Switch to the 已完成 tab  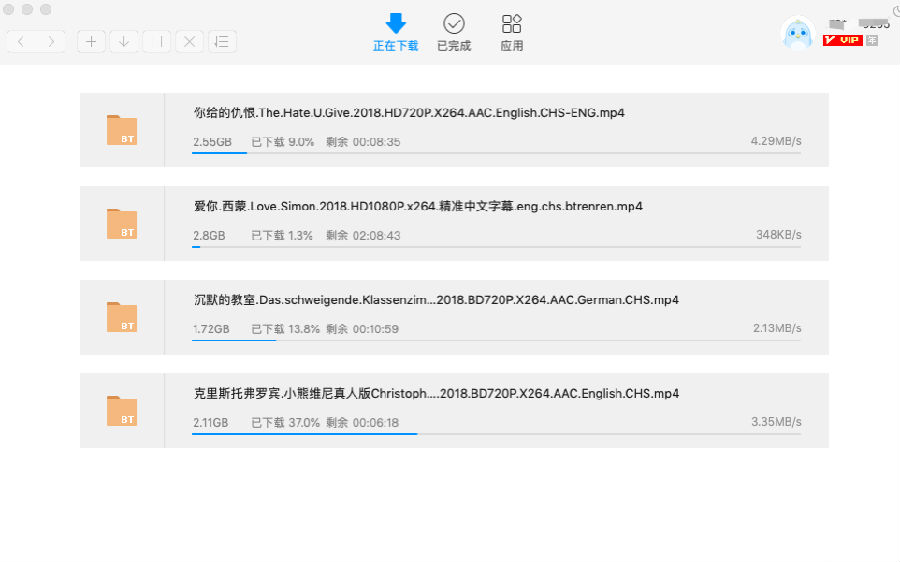453,33
